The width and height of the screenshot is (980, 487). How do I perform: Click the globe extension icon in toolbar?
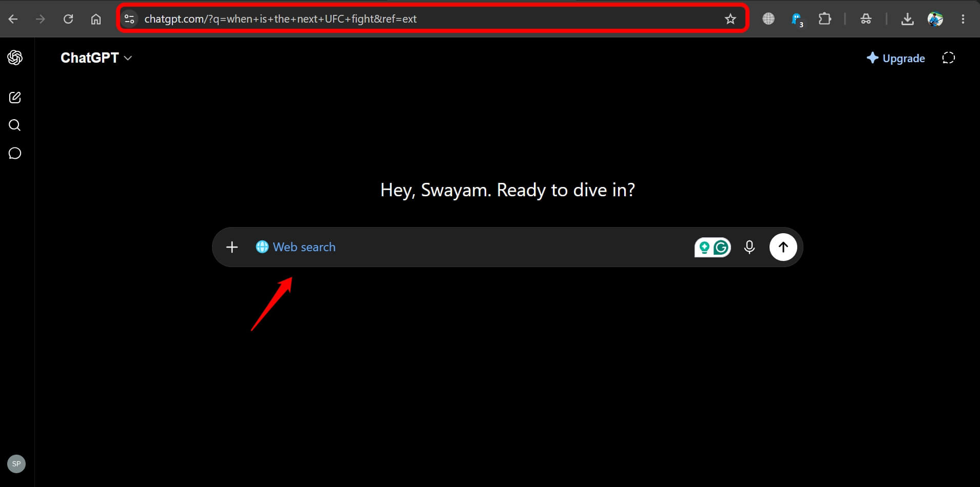768,19
